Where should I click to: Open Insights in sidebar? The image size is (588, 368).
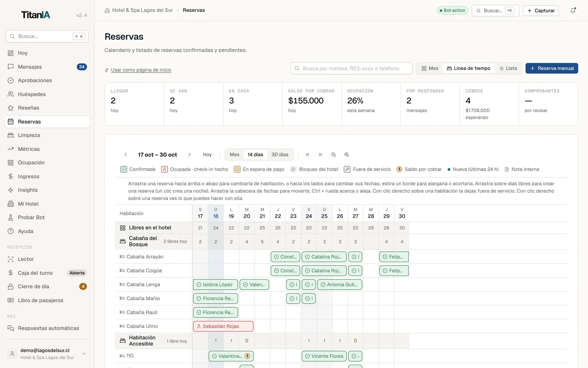click(x=47, y=190)
